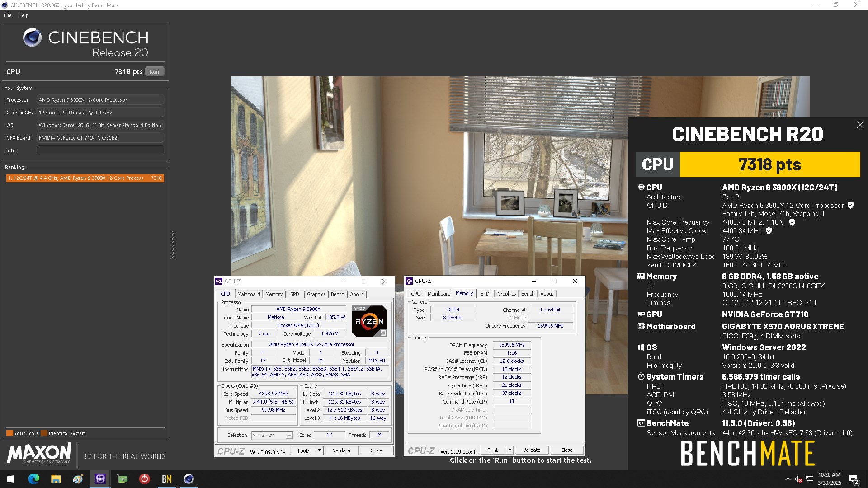Switch to CPU tab in right CPU-Z window
This screenshot has width=868, height=488.
coord(416,293)
